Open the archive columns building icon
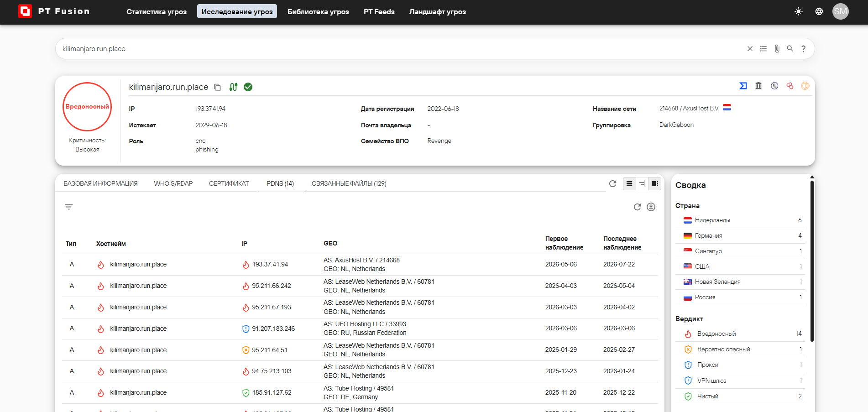 click(758, 86)
